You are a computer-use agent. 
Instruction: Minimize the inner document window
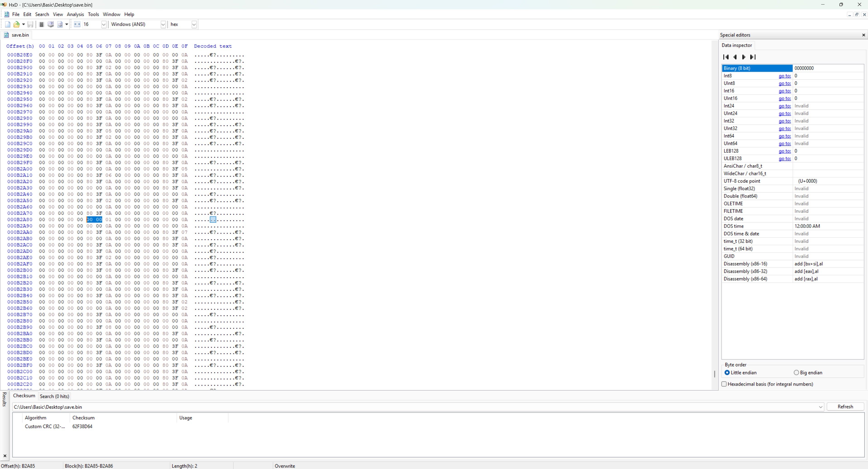(x=849, y=14)
